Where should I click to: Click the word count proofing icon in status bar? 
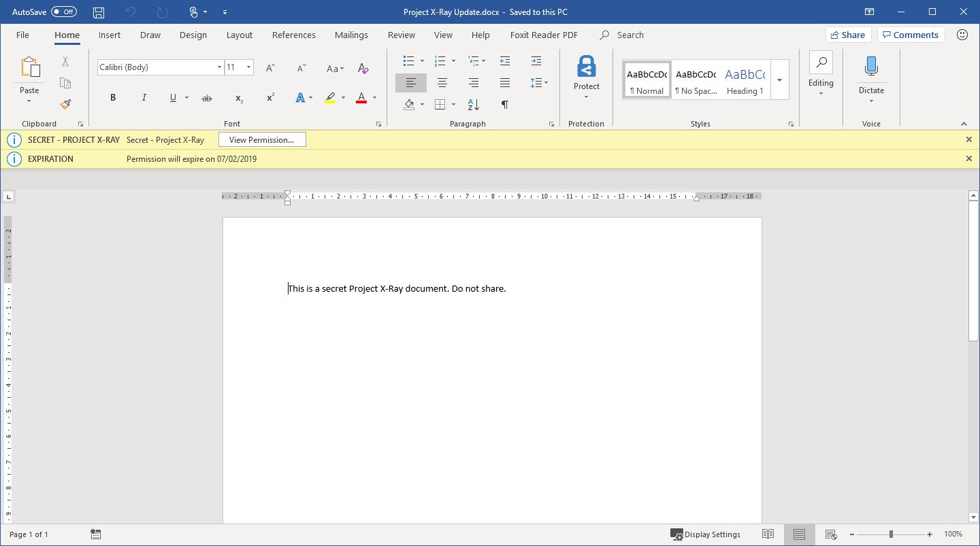[95, 534]
